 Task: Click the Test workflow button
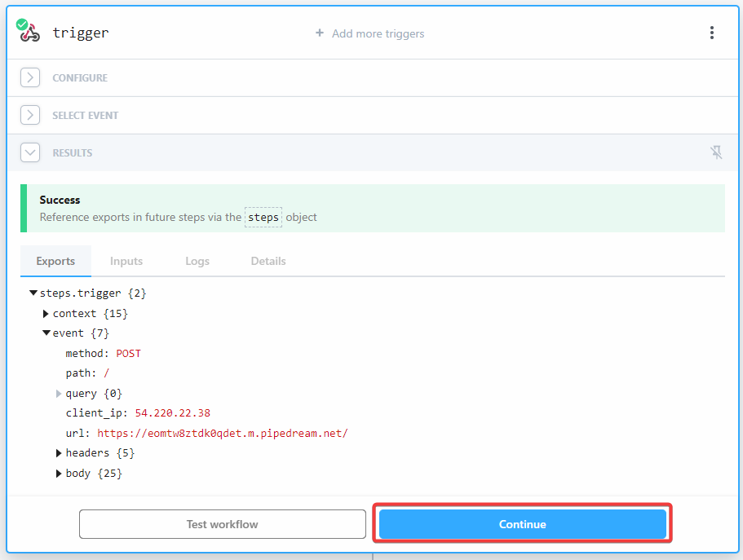pyautogui.click(x=222, y=524)
